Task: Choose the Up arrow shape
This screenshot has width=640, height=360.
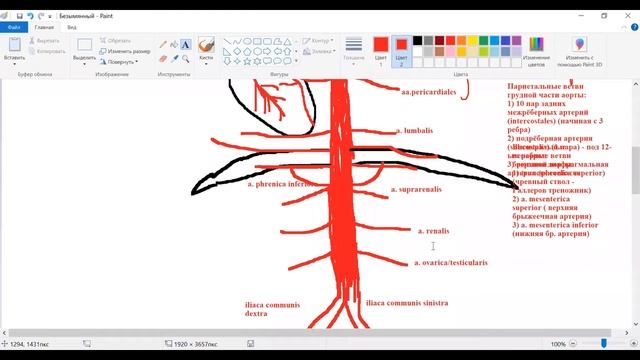Action: pos(287,51)
